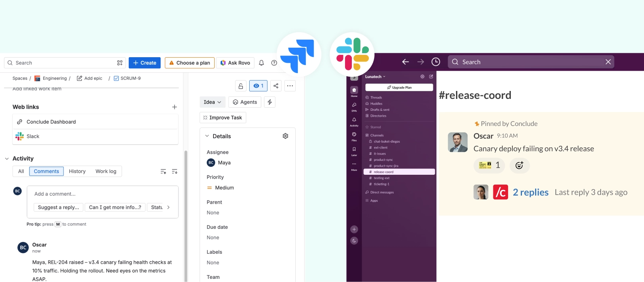Open Slack workspace settings gear

422,76
